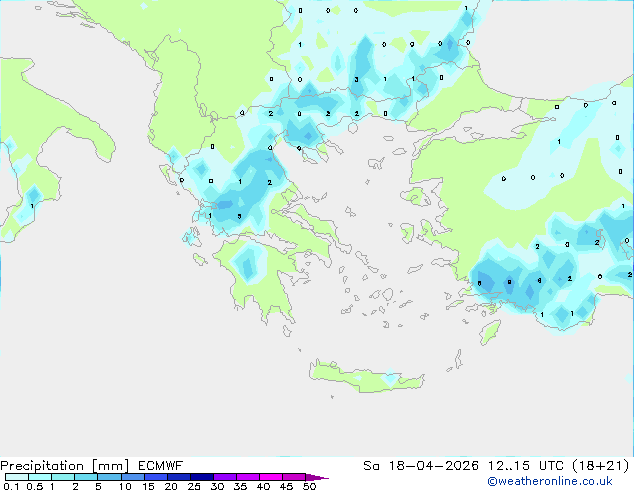This screenshot has height=490, width=634.
Task: Open the weatheronline.co.uk copyright link
Action: 550,481
